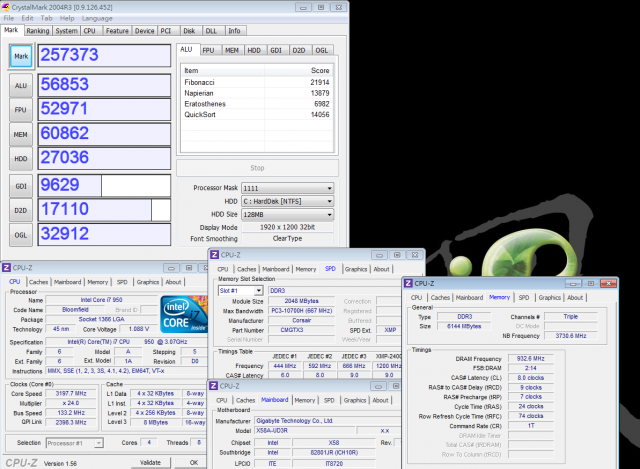Viewport: 640px width, 469px height.
Task: Run the HDD benchmark button
Action: [x=21, y=159]
